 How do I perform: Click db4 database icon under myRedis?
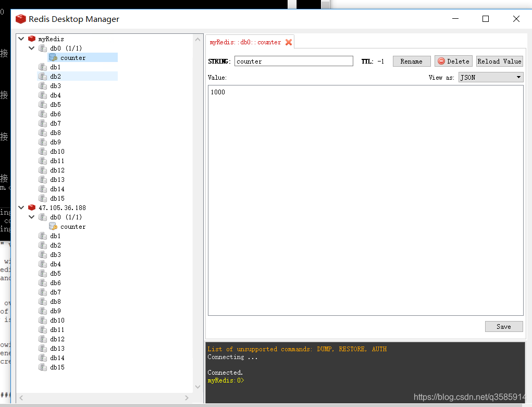[43, 95]
